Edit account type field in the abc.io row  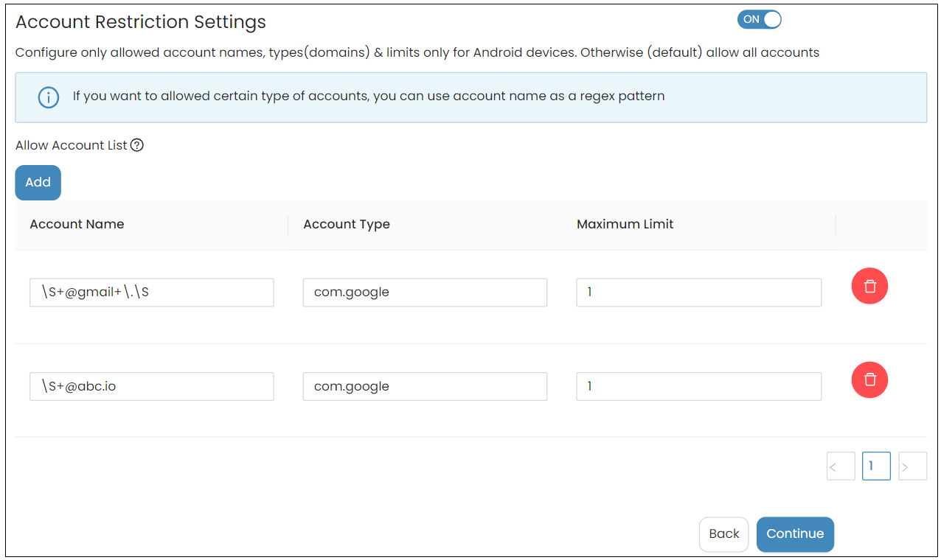(x=425, y=387)
